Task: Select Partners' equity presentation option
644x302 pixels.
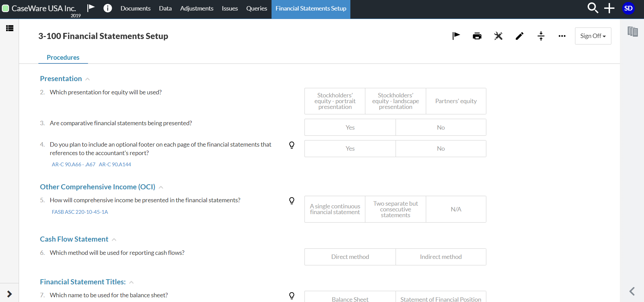Action: coord(456,101)
